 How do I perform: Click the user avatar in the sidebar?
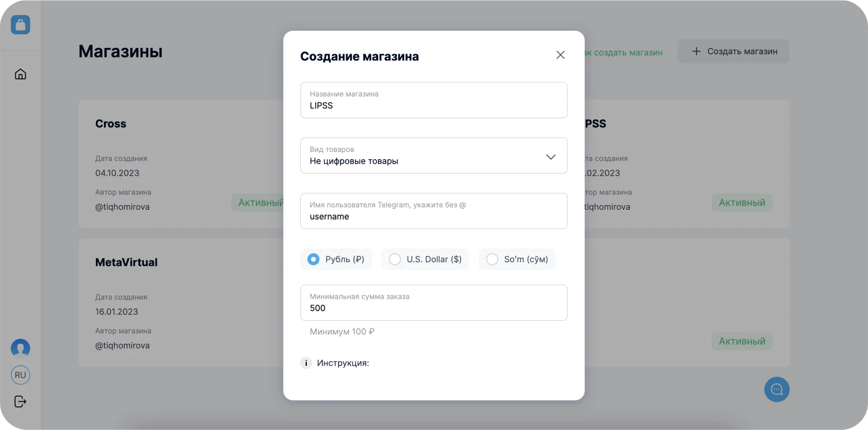[x=20, y=348]
